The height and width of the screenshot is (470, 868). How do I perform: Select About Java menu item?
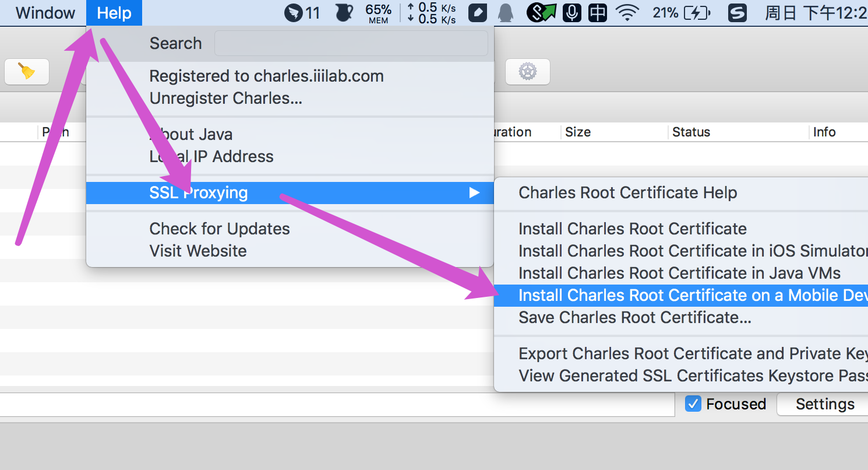(x=290, y=135)
